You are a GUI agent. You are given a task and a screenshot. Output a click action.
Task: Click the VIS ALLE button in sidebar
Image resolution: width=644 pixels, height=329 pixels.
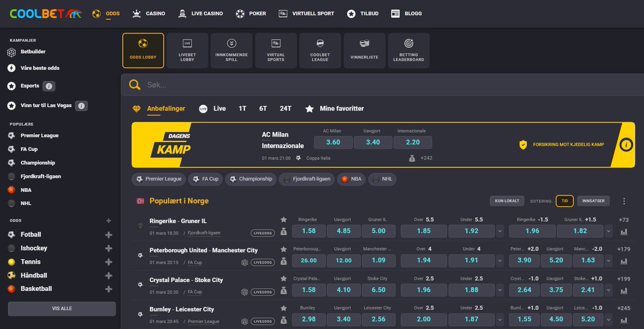pos(61,309)
